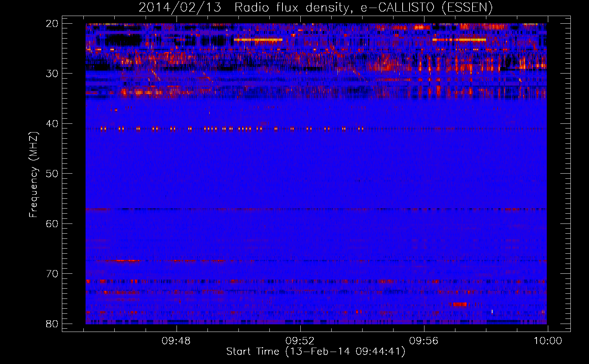The height and width of the screenshot is (364, 589).
Task: Click the frequency tick label '40'
Action: click(x=52, y=124)
